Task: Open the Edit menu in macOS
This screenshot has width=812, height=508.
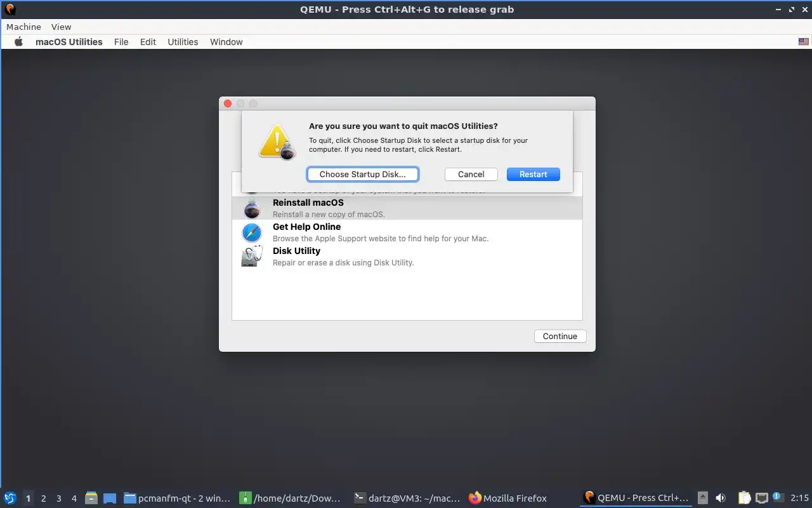Action: tap(148, 42)
